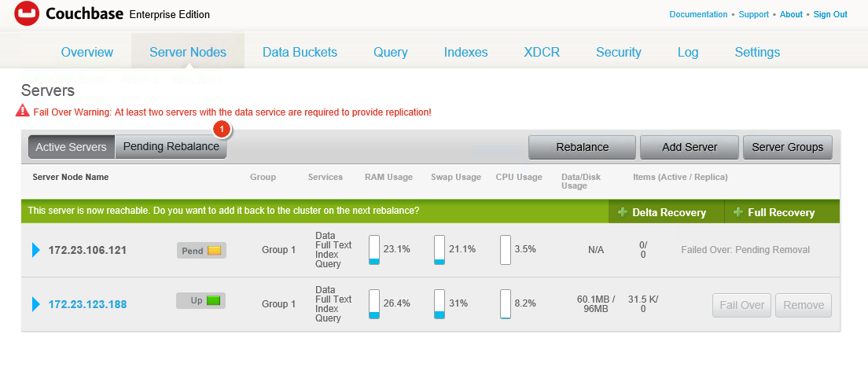Choose Delta Recovery for the server

click(x=666, y=212)
